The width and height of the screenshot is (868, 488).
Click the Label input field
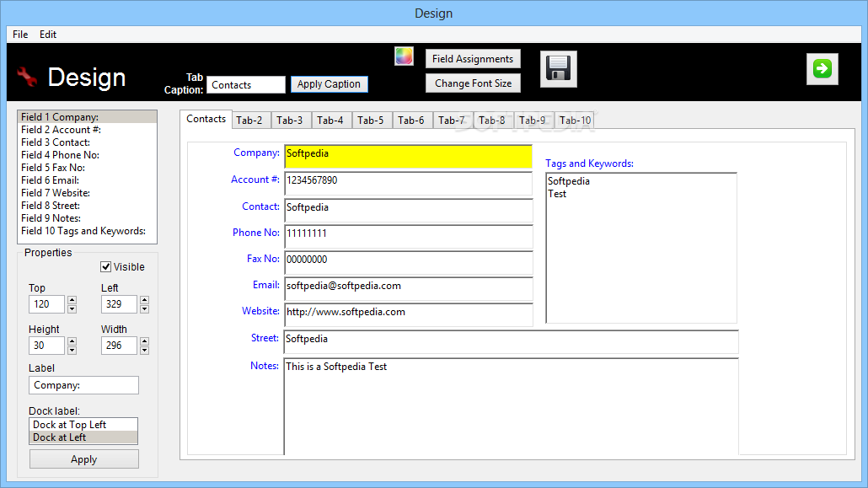click(83, 385)
